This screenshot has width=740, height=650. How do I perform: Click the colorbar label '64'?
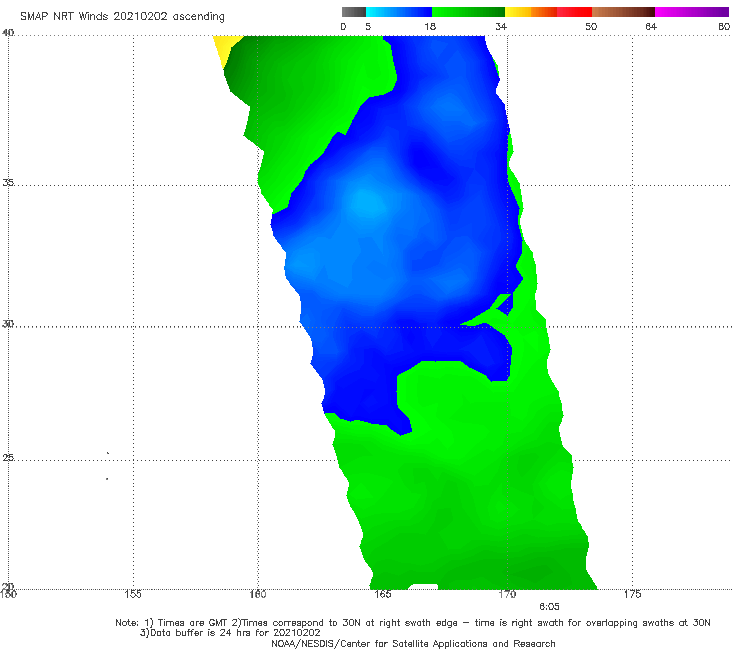651,26
